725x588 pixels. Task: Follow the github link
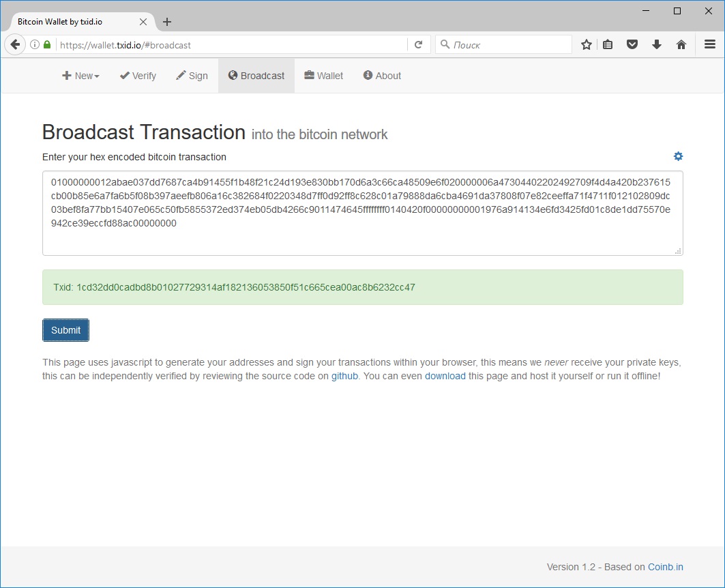344,377
